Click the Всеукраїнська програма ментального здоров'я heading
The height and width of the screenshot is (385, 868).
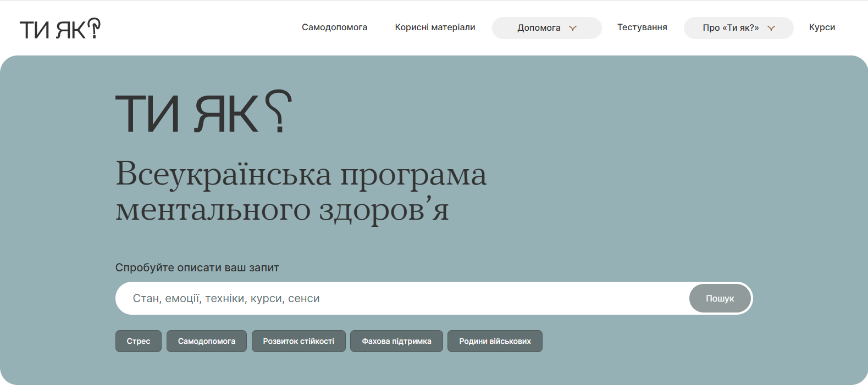click(301, 191)
